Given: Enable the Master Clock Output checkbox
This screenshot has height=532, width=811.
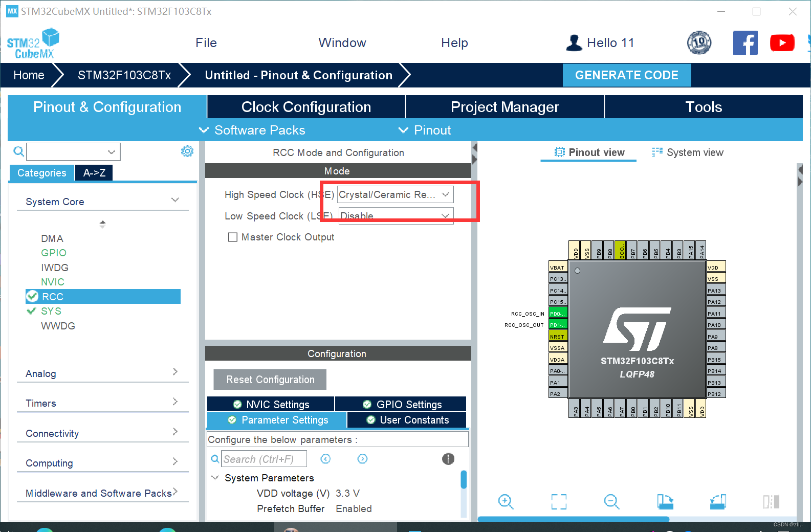Looking at the screenshot, I should click(233, 237).
